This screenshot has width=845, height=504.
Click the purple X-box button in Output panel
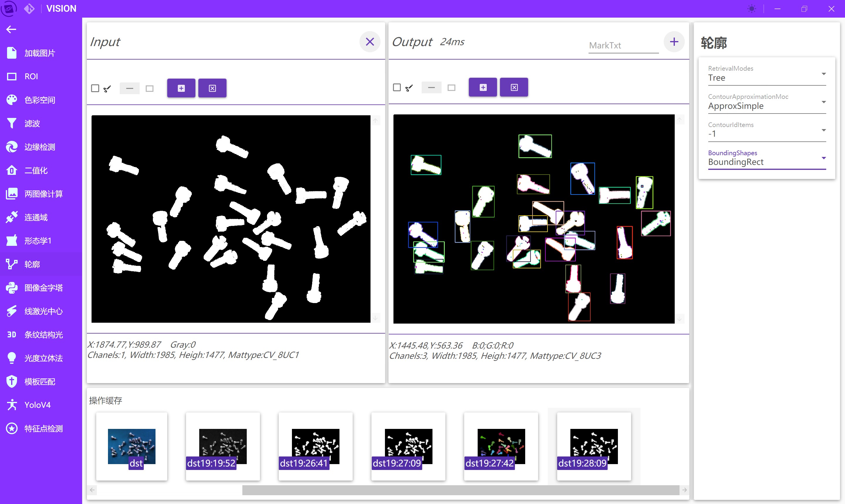[x=514, y=88]
